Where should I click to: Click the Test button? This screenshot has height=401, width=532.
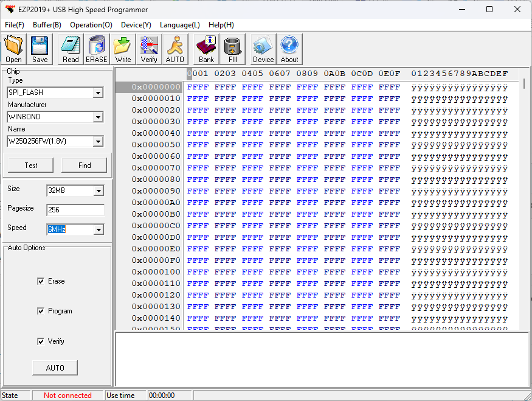(x=31, y=166)
